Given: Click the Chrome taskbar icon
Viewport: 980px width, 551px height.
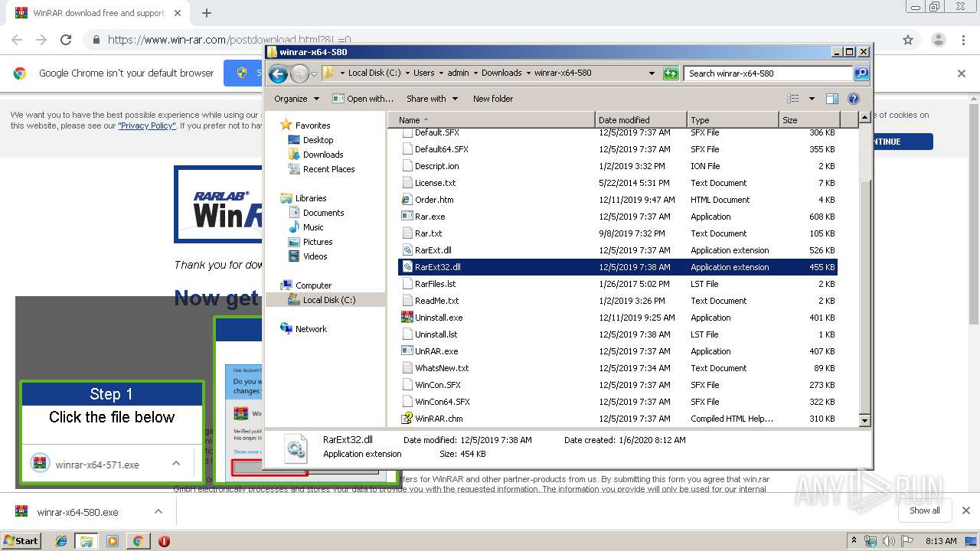Looking at the screenshot, I should tap(138, 541).
